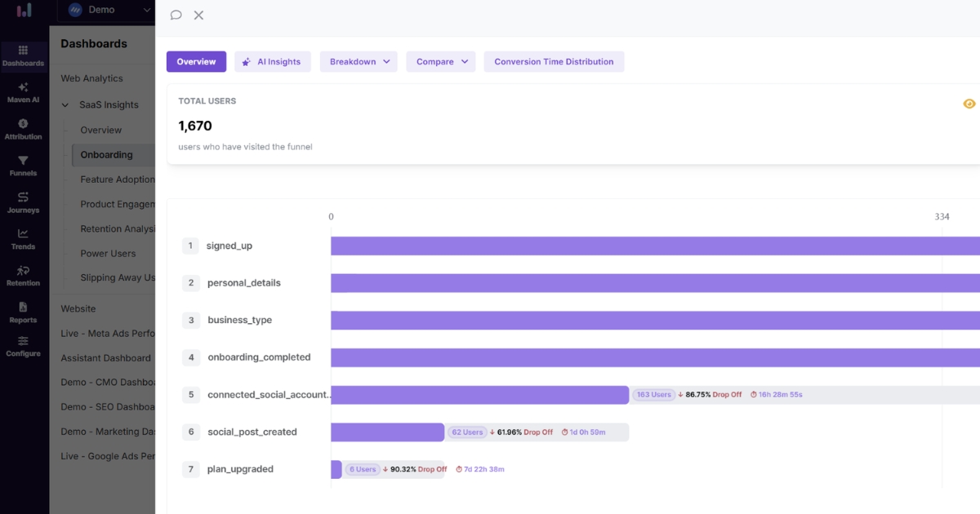Select the Onboarding dashboard

click(114, 155)
